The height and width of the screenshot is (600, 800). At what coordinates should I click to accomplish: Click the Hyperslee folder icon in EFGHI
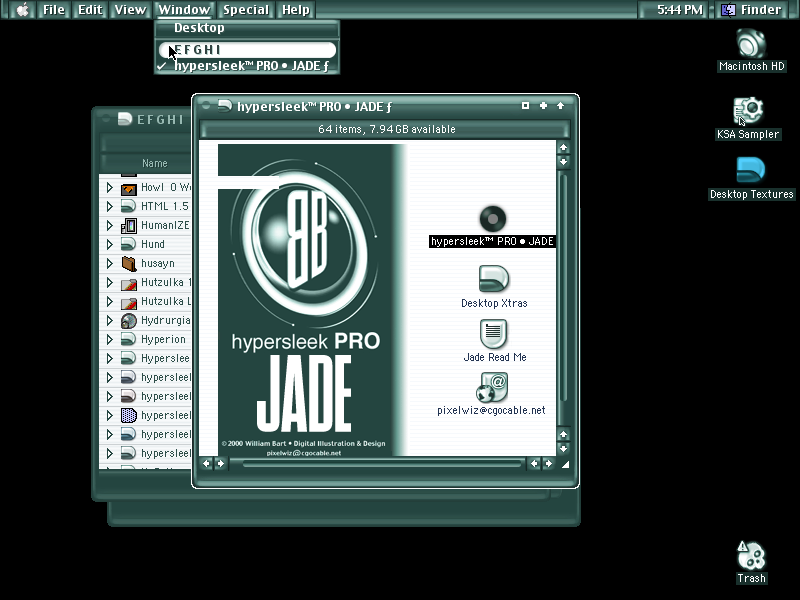(129, 358)
